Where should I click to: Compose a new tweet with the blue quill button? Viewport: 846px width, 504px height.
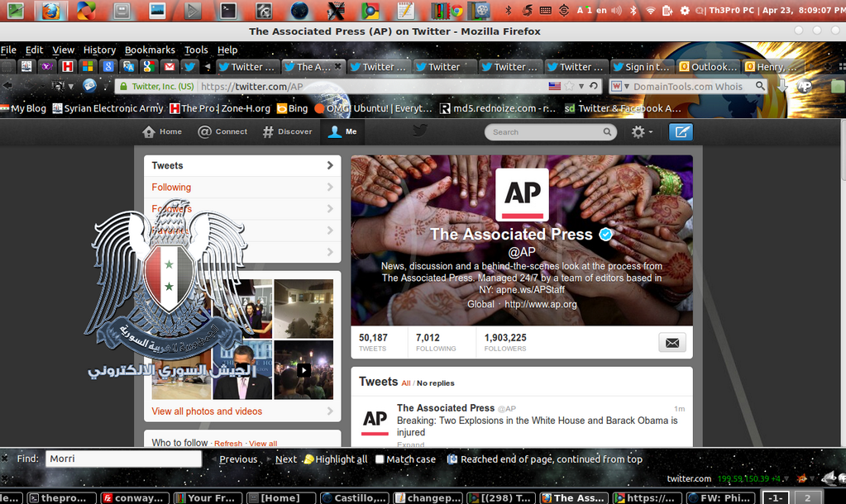681,132
